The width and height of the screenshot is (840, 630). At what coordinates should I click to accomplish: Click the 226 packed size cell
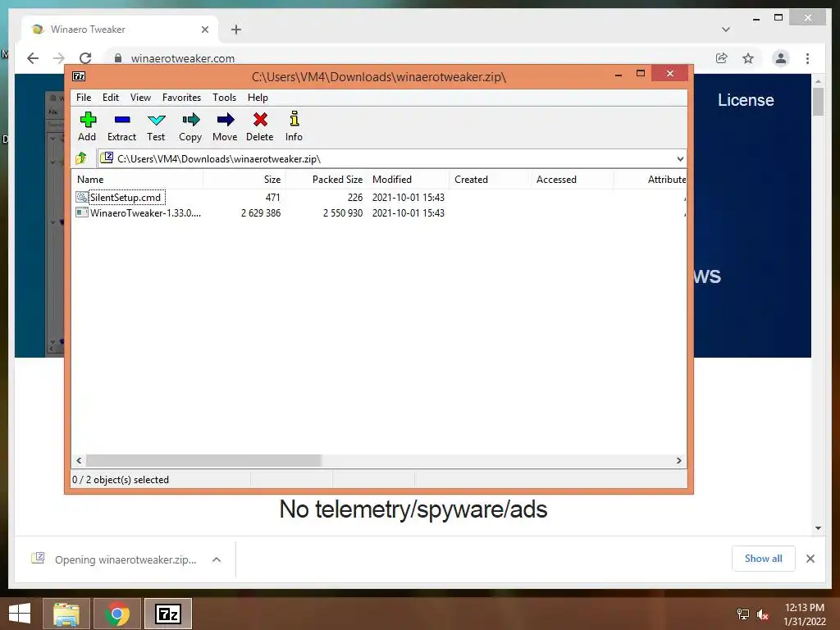pyautogui.click(x=355, y=198)
